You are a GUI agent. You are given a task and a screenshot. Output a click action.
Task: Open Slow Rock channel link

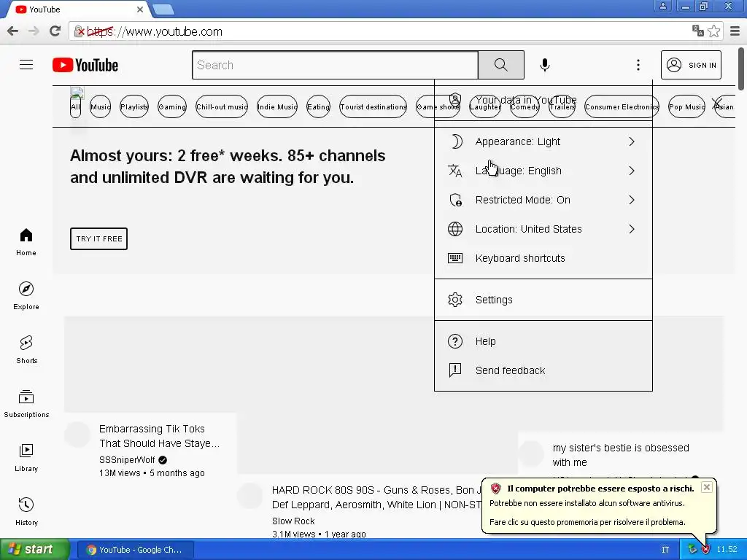pyautogui.click(x=293, y=521)
